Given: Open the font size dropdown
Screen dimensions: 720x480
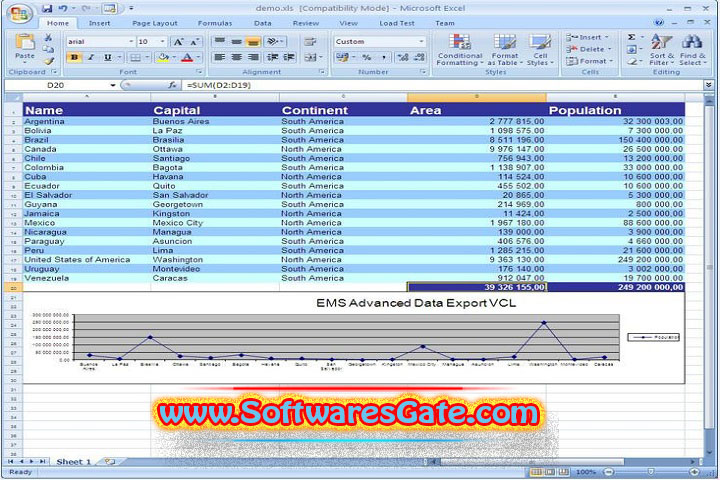Looking at the screenshot, I should pyautogui.click(x=163, y=42).
